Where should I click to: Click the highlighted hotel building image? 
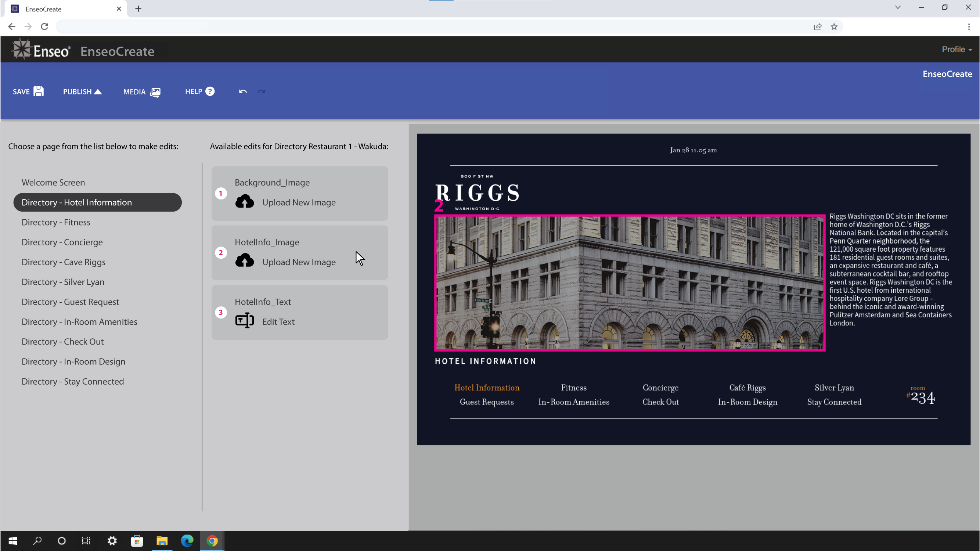coord(630,282)
